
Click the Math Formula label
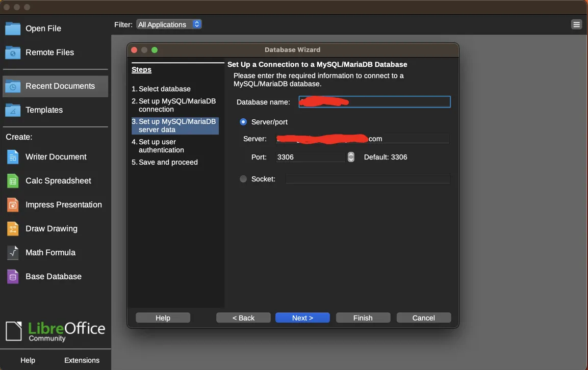[x=50, y=253]
